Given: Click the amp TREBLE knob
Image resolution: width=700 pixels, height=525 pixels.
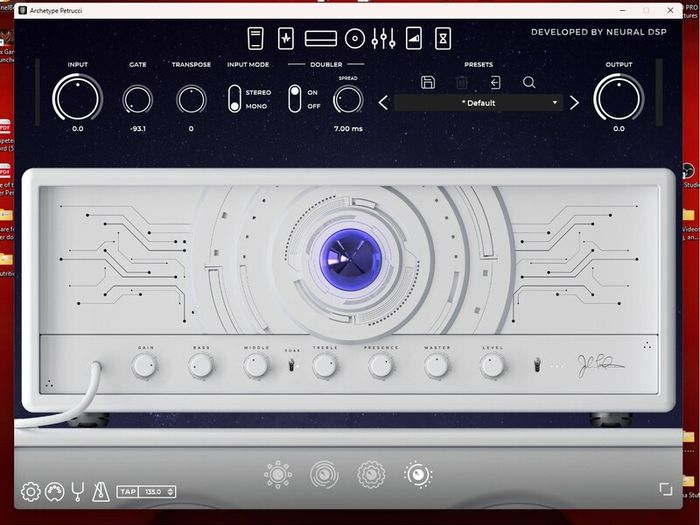Looking at the screenshot, I should pyautogui.click(x=325, y=366).
